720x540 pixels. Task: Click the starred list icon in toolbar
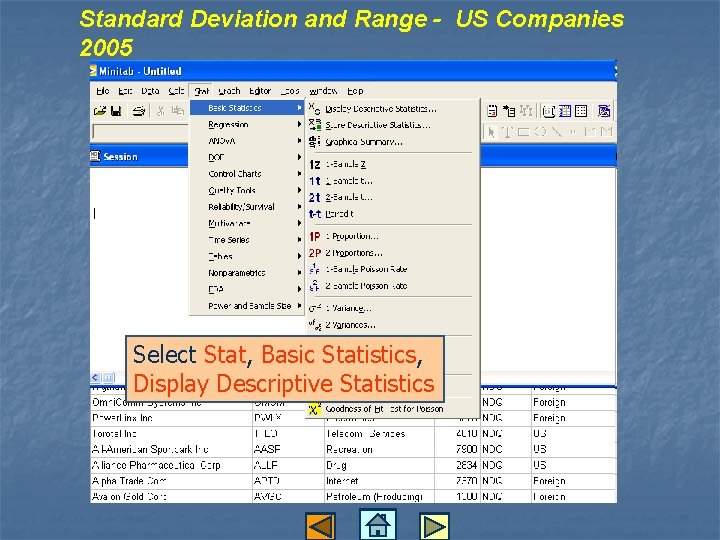[509, 111]
